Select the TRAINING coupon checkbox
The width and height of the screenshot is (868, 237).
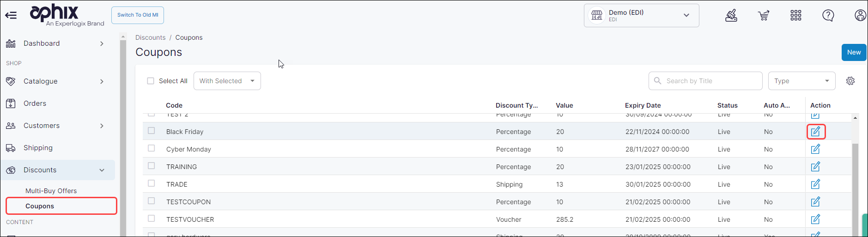coord(151,166)
